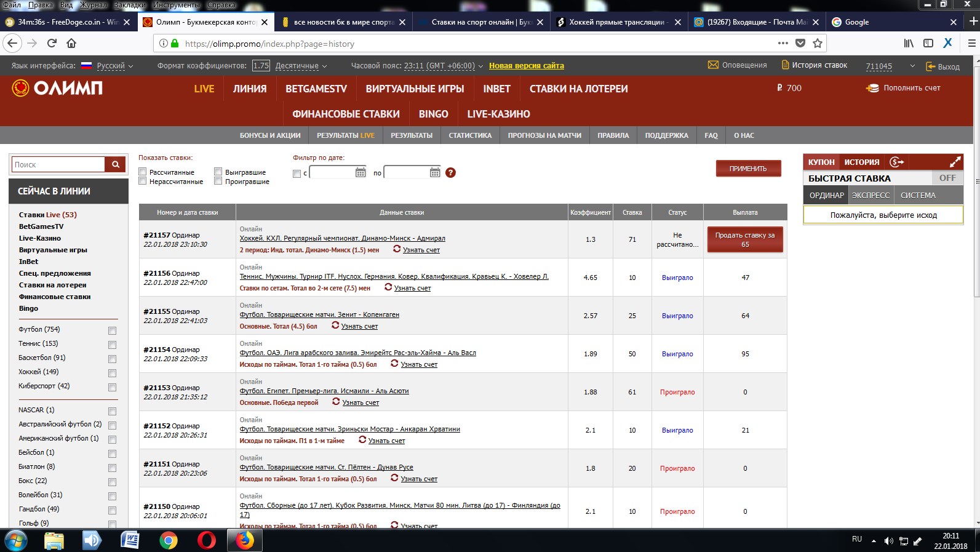Check the Футбол (754) sport checkbox
980x552 pixels.
click(x=112, y=330)
